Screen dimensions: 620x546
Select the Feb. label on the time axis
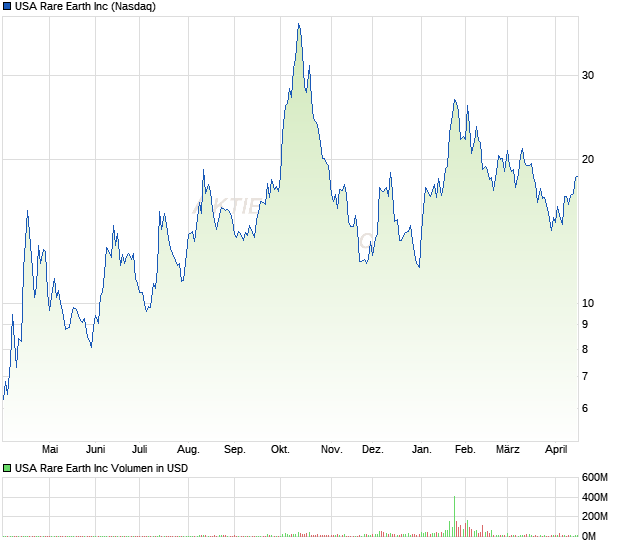pos(465,450)
